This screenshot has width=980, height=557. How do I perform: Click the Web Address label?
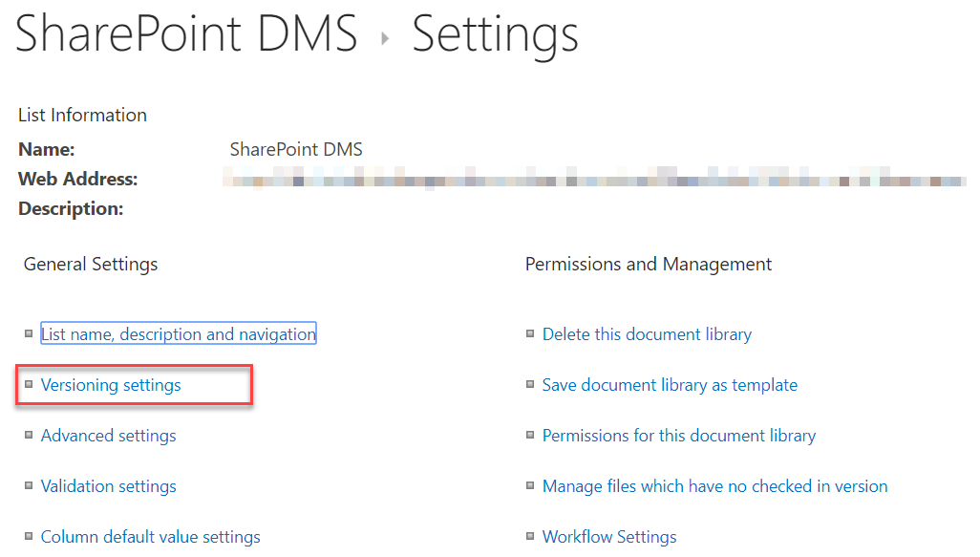click(x=78, y=180)
